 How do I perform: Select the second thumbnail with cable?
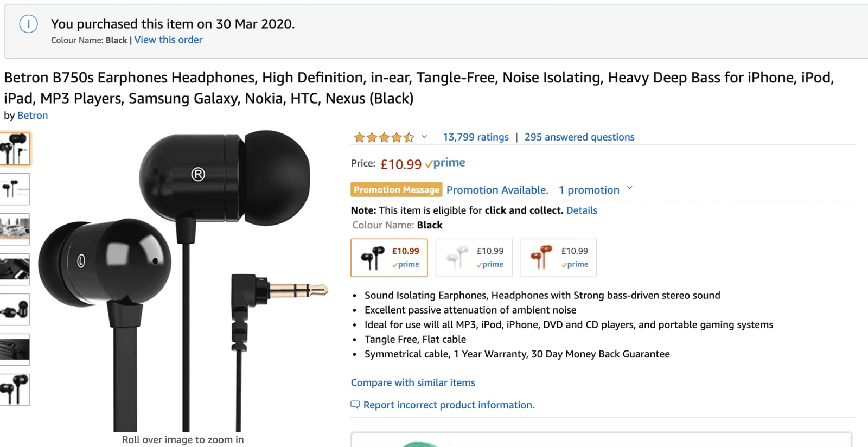[15, 189]
